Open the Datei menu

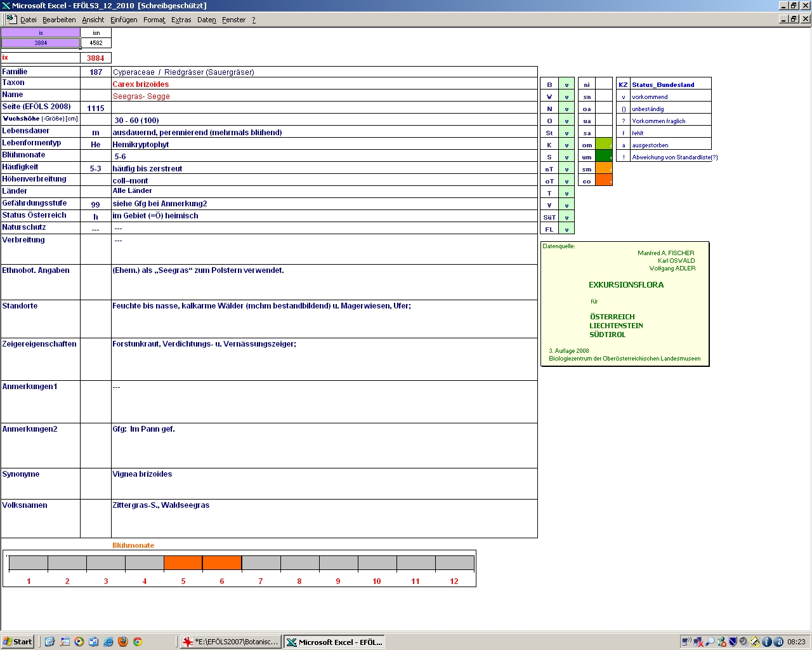(x=29, y=20)
